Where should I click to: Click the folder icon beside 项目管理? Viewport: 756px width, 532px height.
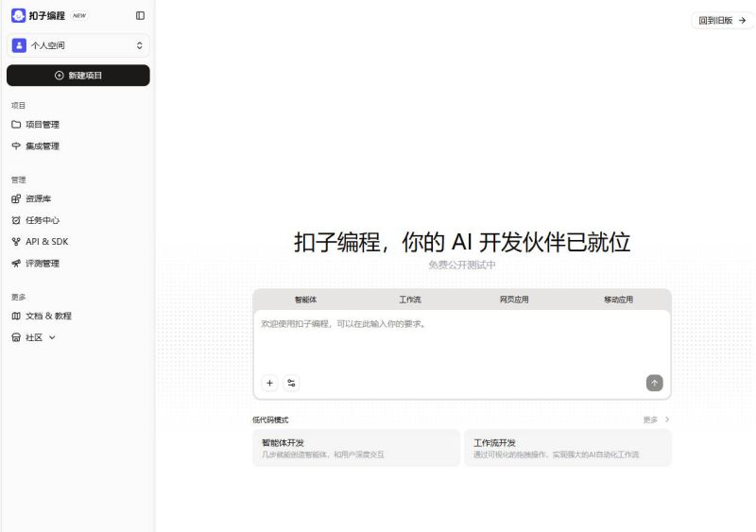(16, 125)
